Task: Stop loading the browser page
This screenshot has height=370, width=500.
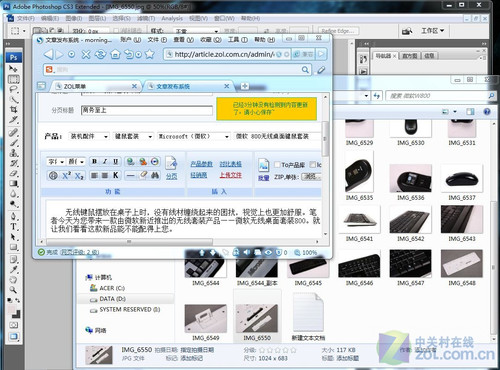Action: tap(86, 54)
